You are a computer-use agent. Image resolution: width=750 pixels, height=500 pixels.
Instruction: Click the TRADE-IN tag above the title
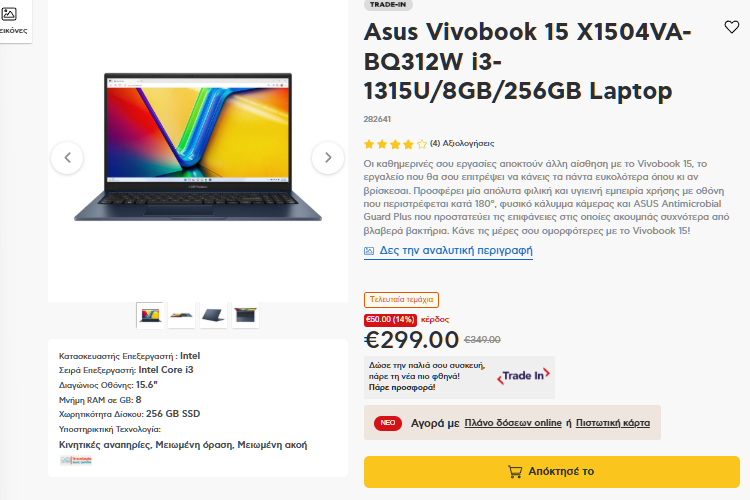(x=388, y=5)
